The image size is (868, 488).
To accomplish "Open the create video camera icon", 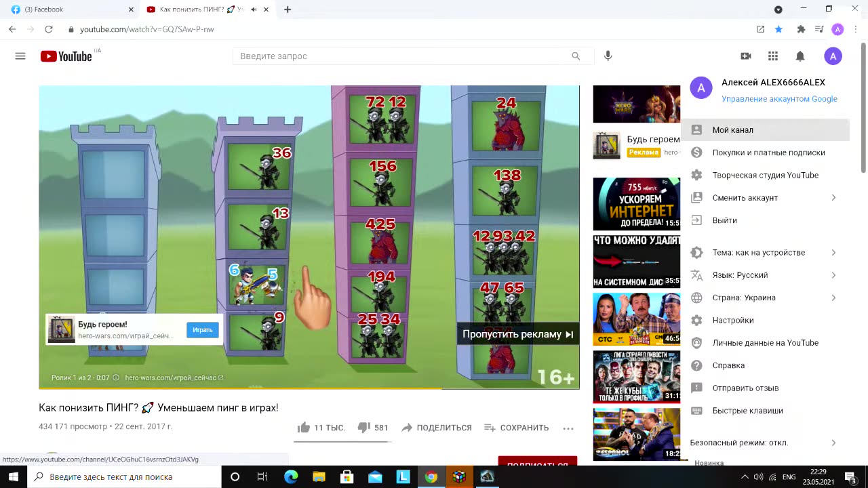I will point(746,56).
